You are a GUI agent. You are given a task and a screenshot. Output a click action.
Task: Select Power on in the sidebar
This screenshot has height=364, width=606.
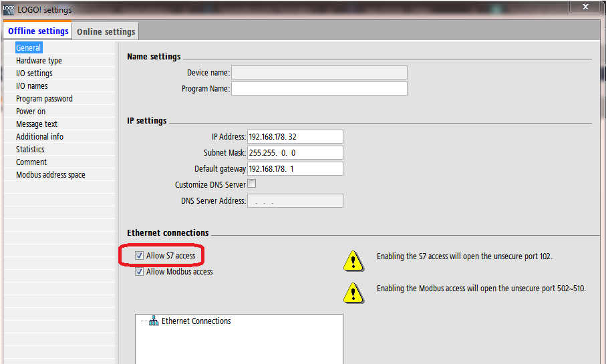click(31, 112)
